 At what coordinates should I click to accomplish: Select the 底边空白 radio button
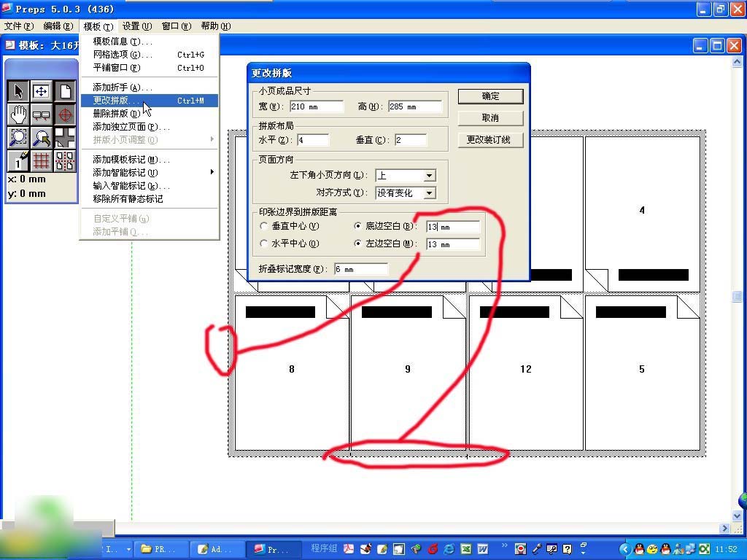click(x=357, y=226)
